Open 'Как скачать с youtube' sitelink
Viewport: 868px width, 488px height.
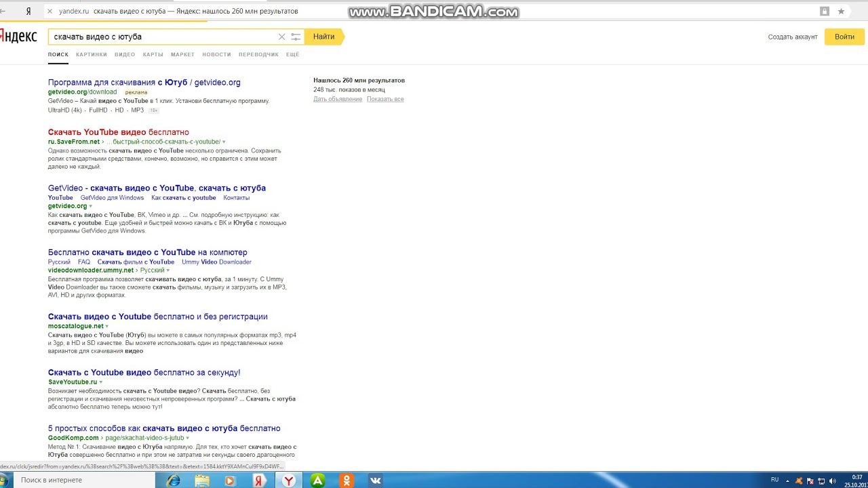(x=184, y=198)
